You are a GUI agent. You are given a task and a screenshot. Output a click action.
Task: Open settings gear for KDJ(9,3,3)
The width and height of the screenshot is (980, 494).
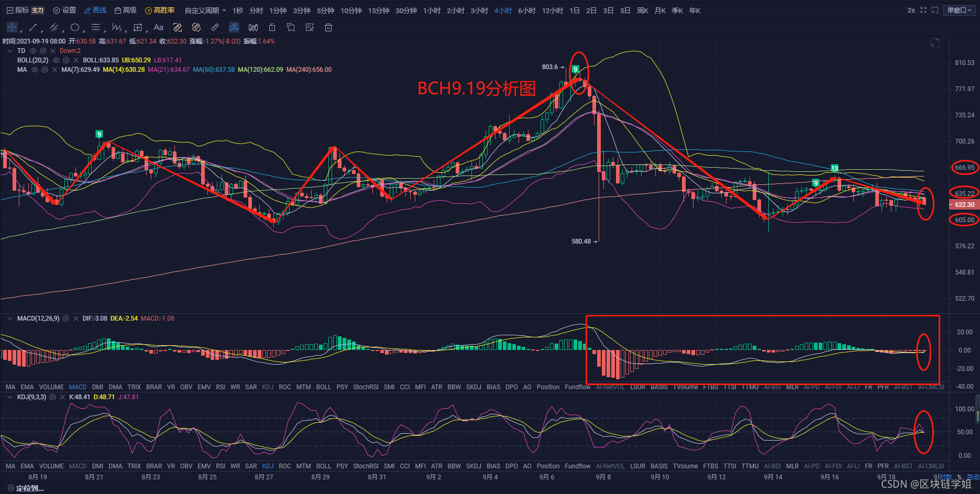[x=52, y=397]
